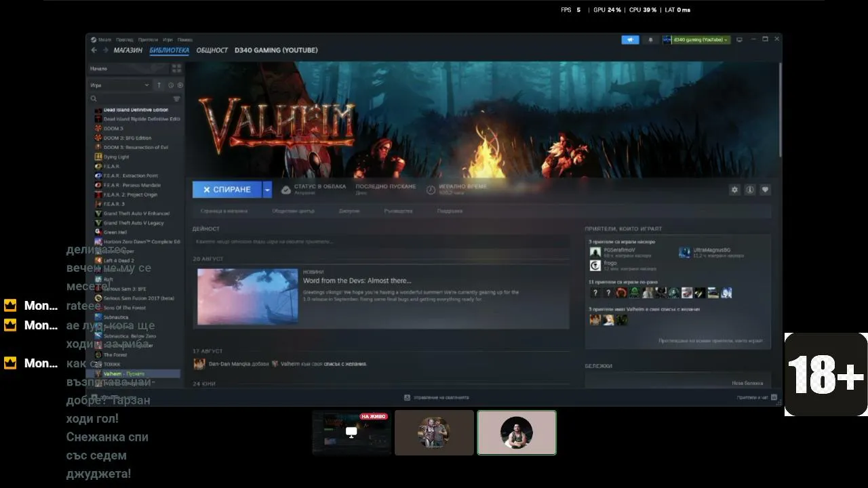Click the Начало library home button
The image size is (868, 488).
[129, 68]
